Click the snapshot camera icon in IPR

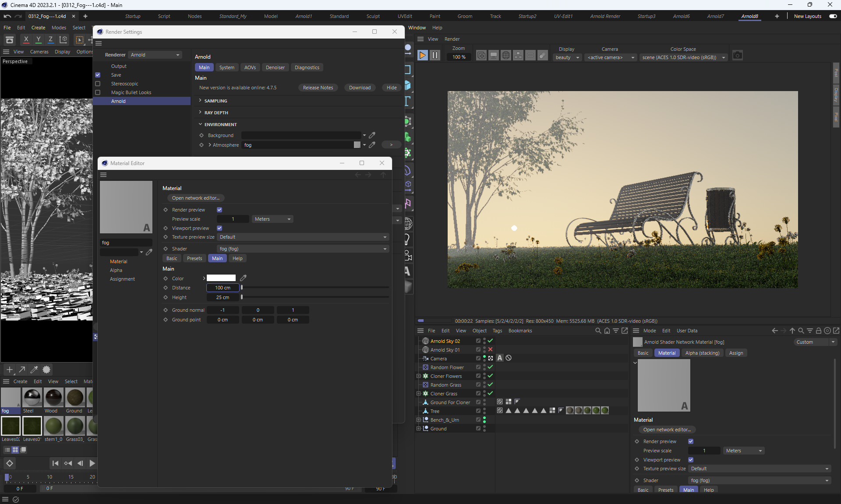(x=738, y=56)
